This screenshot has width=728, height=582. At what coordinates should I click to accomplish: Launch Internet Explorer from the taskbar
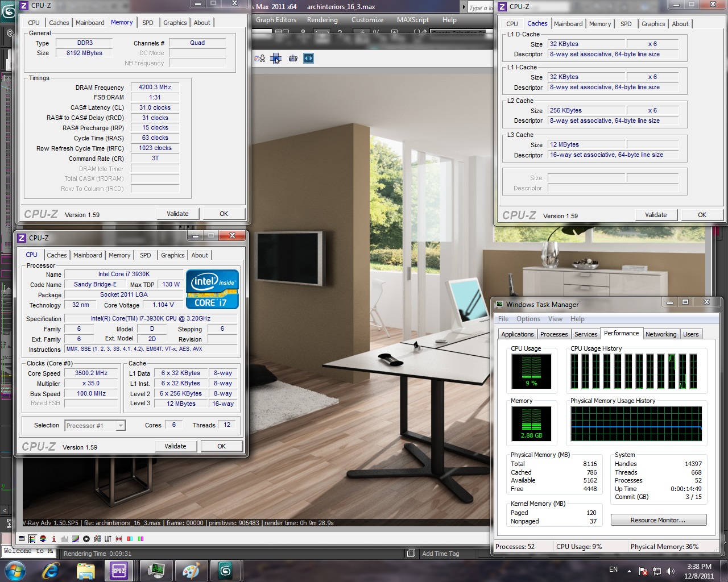click(x=51, y=571)
